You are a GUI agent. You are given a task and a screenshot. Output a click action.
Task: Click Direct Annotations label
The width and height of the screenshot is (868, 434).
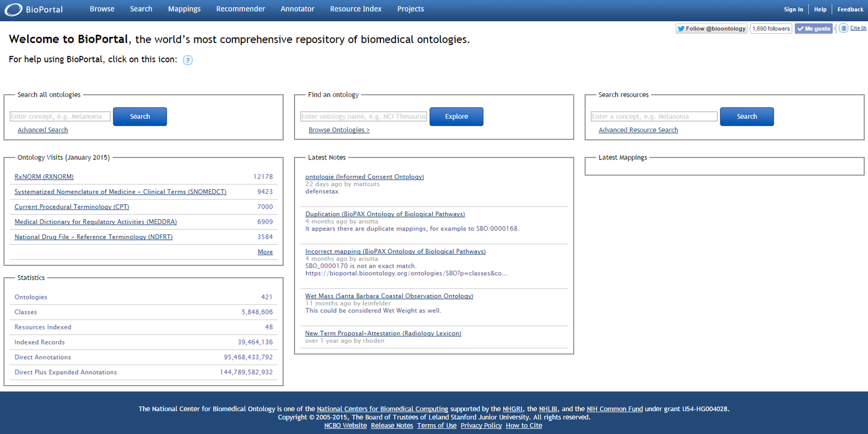pos(43,358)
